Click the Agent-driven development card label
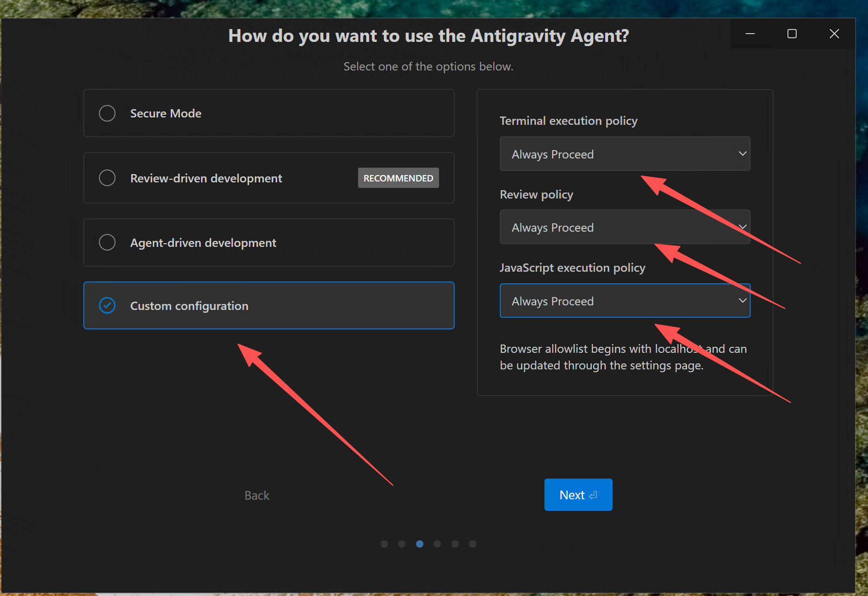 tap(203, 243)
